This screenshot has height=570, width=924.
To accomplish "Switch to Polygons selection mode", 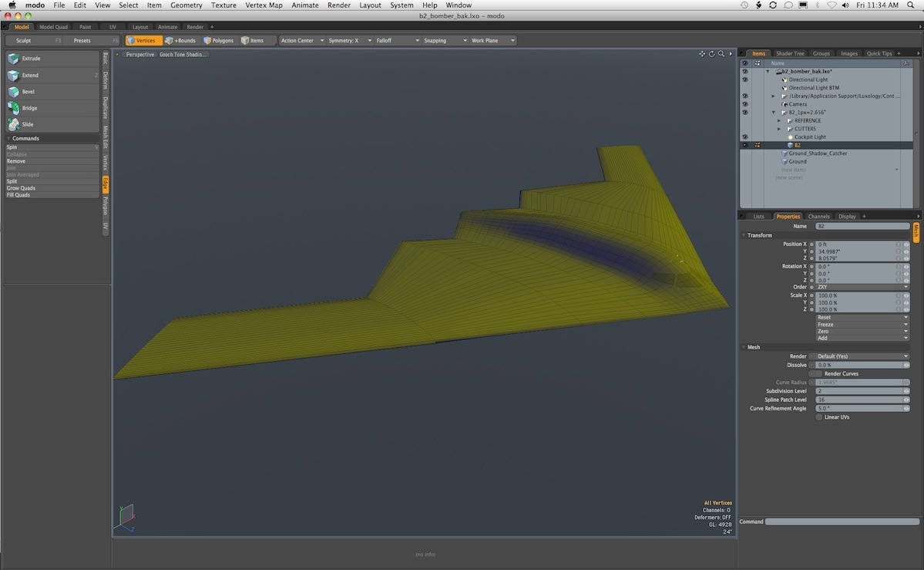I will coord(218,41).
